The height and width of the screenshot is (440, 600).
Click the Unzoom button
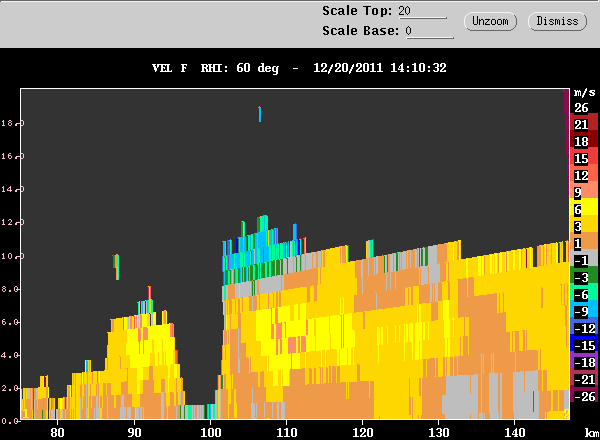[490, 21]
